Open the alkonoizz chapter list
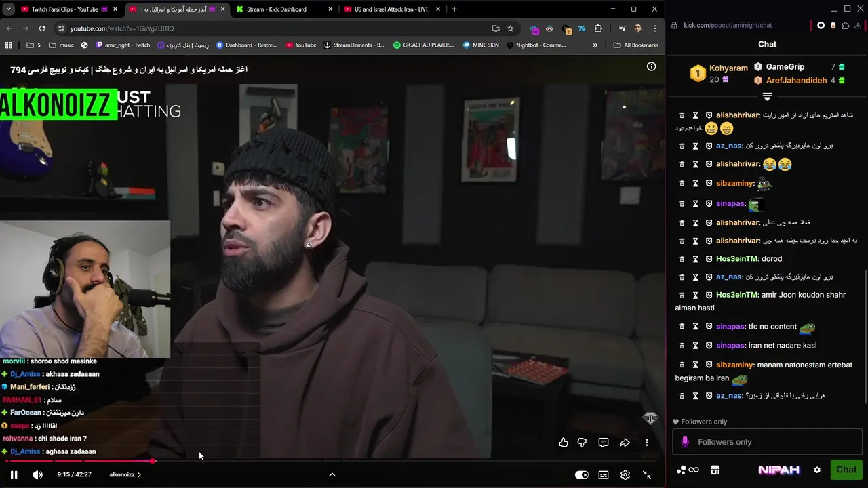The height and width of the screenshot is (488, 868). tap(125, 474)
